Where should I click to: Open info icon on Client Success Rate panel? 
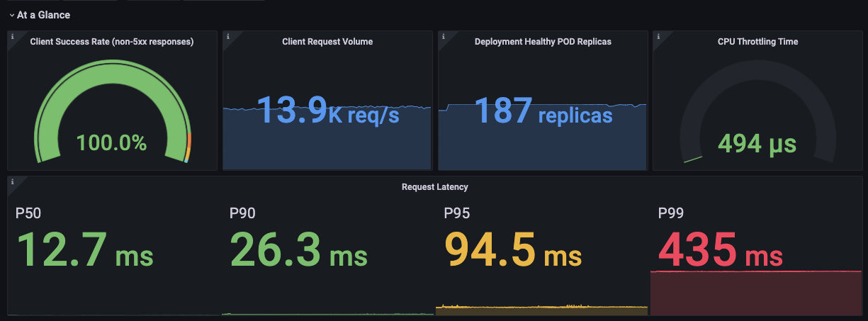(x=12, y=37)
